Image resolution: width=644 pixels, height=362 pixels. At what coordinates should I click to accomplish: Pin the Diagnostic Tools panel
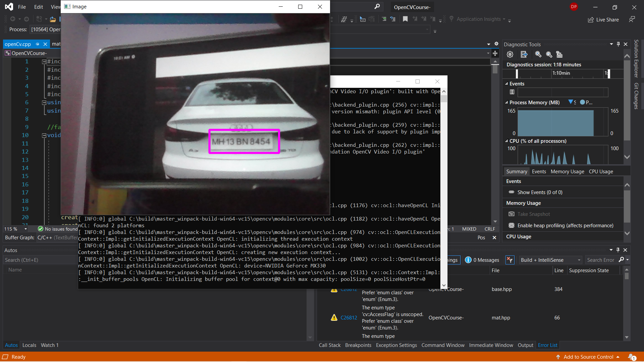[x=618, y=44]
